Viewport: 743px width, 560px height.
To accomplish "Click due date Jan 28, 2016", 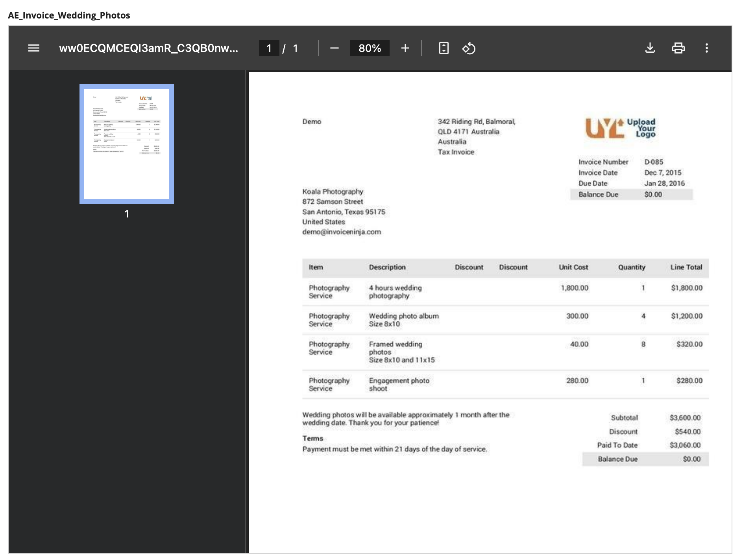I will [664, 183].
